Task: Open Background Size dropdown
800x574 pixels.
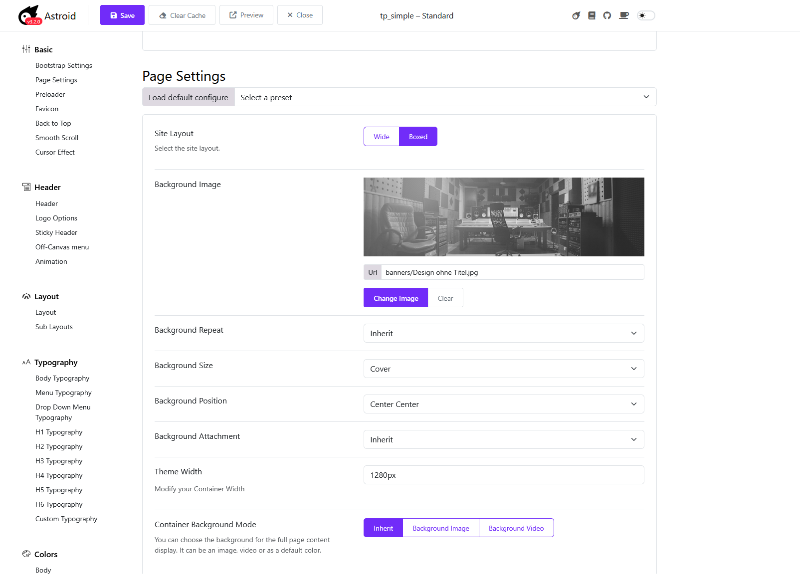Action: [x=504, y=368]
